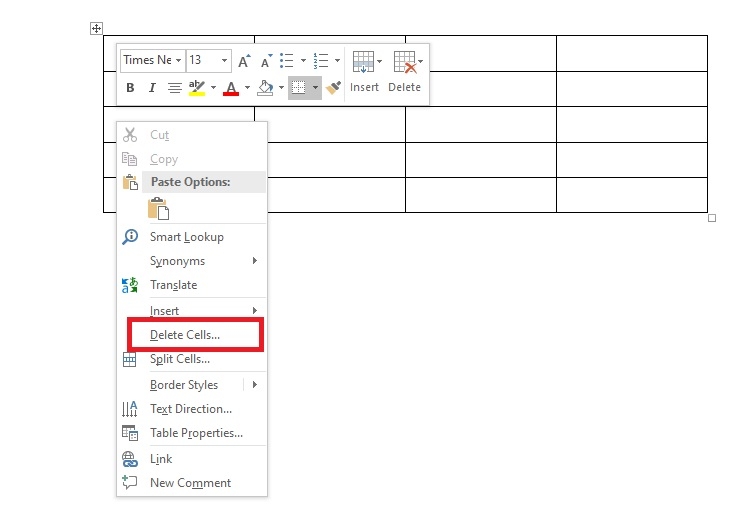
Task: Open highlight color options arrow
Action: point(213,88)
